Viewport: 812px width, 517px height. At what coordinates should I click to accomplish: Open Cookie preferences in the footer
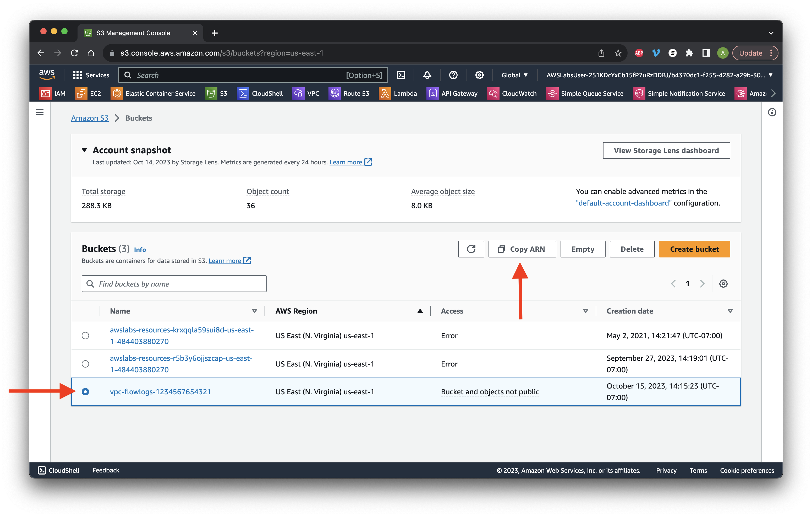click(747, 470)
